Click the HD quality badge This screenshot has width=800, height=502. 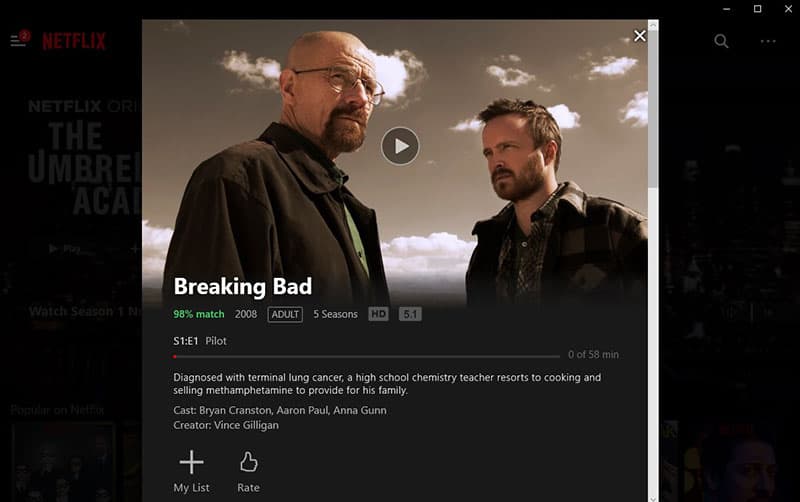[378, 314]
